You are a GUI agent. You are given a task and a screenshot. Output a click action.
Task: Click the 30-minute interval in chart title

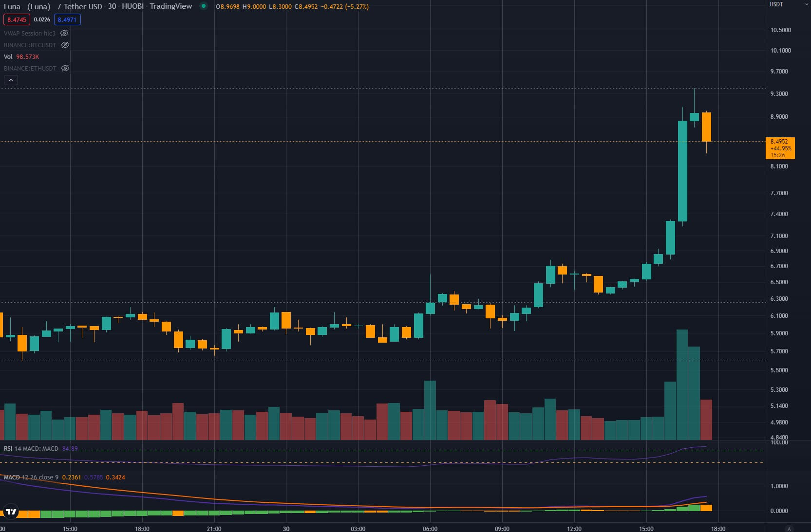[x=112, y=6]
